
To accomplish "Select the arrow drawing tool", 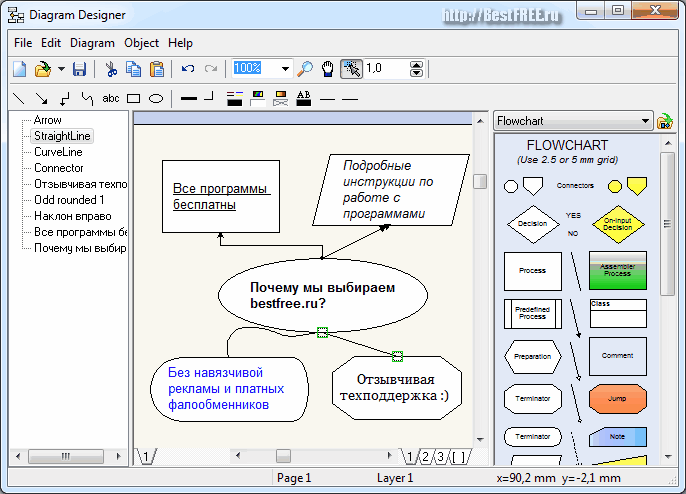I will tap(42, 98).
